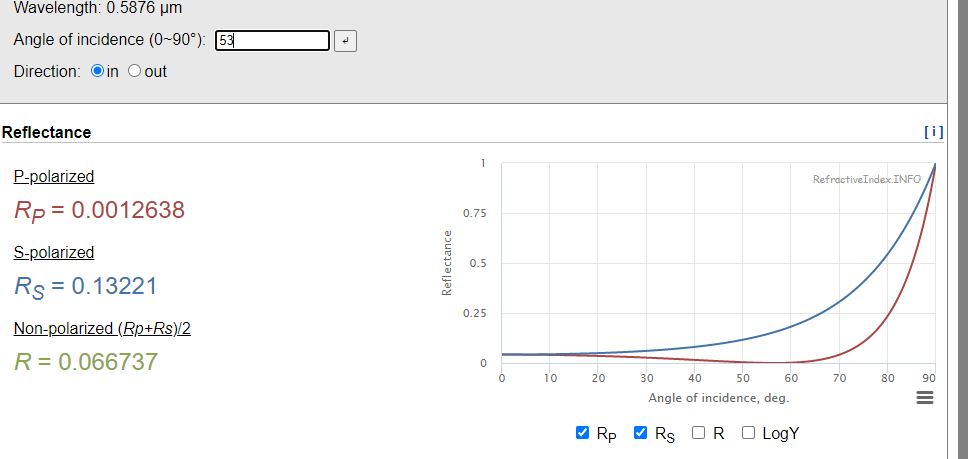Uncheck the Rs curve checkbox
Screen dimensions: 968x459
pos(641,433)
